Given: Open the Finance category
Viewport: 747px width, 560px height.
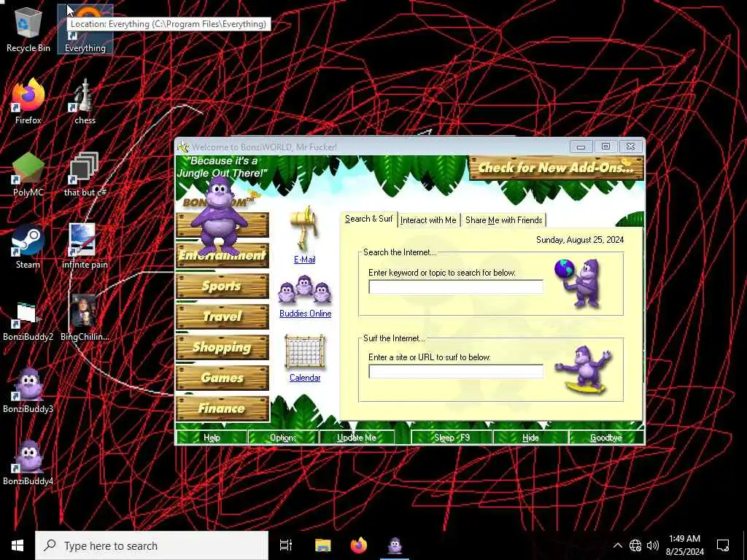Looking at the screenshot, I should click(222, 408).
